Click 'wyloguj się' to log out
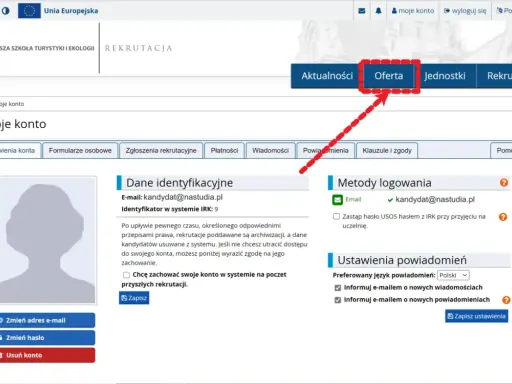512x384 pixels. (x=465, y=11)
